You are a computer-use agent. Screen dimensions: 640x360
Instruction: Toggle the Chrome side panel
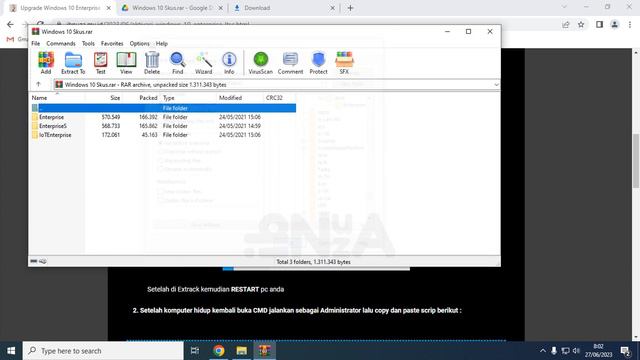click(599, 25)
